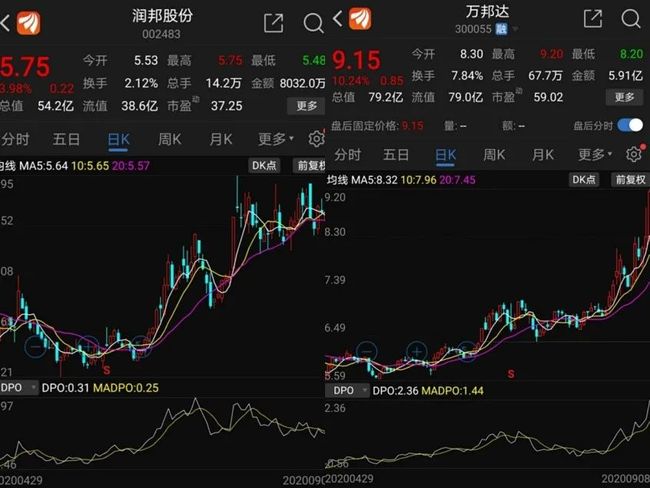Image resolution: width=650 pixels, height=488 pixels.
Task: Tap MA5:5.64 moving average label
Action: point(44,166)
